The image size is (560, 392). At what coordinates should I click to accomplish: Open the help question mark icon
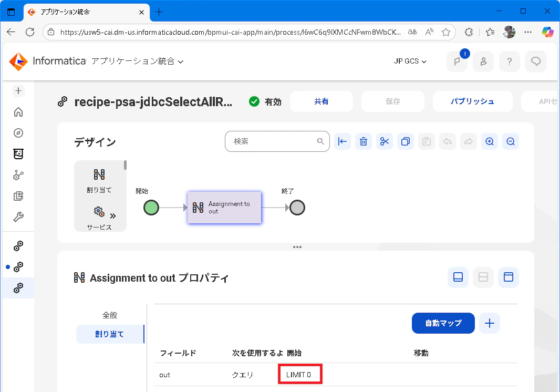510,61
